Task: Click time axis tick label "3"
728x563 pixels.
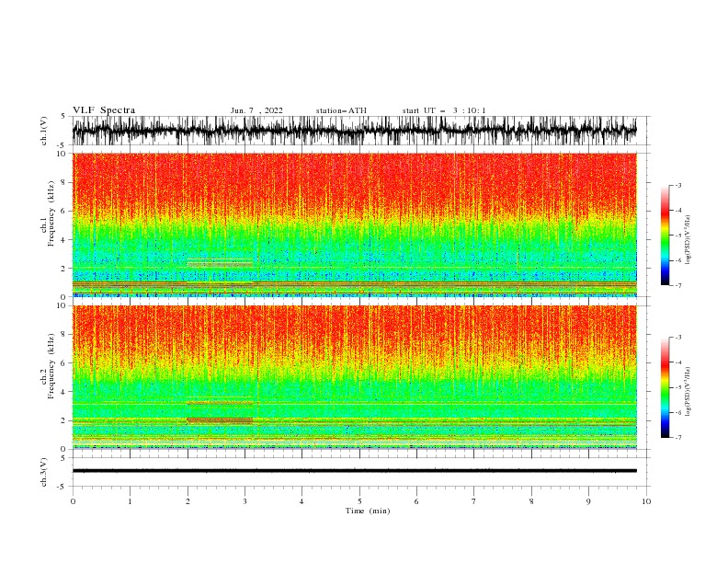Action: 245,501
